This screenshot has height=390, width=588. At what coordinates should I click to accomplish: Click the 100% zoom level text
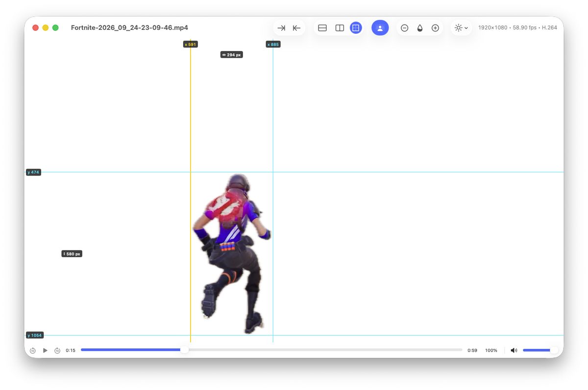pos(491,350)
